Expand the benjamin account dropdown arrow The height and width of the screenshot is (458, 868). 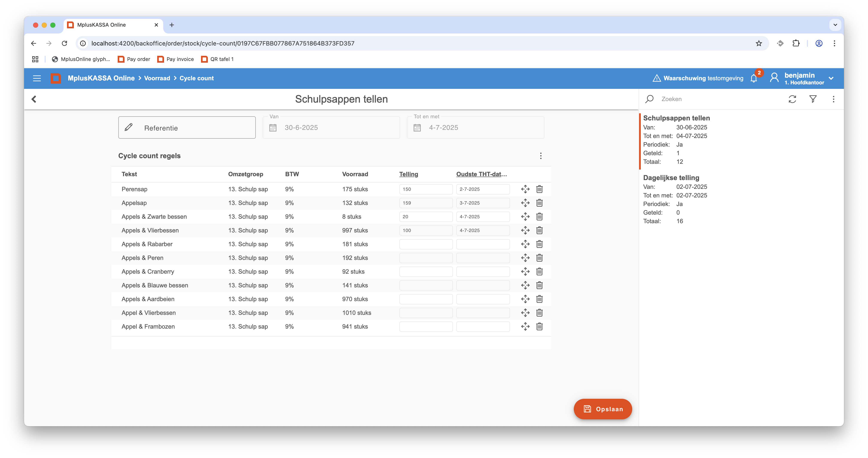[831, 79]
